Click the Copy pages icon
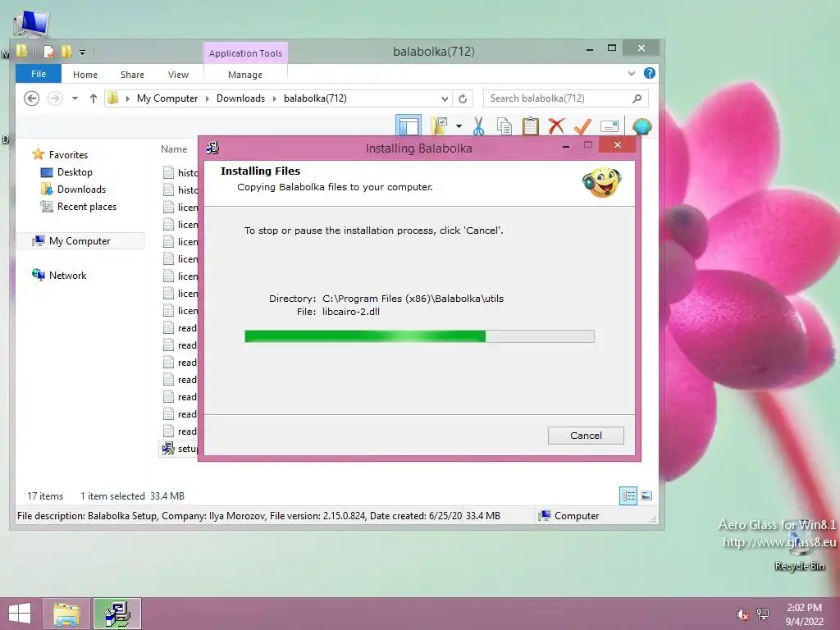 504,126
